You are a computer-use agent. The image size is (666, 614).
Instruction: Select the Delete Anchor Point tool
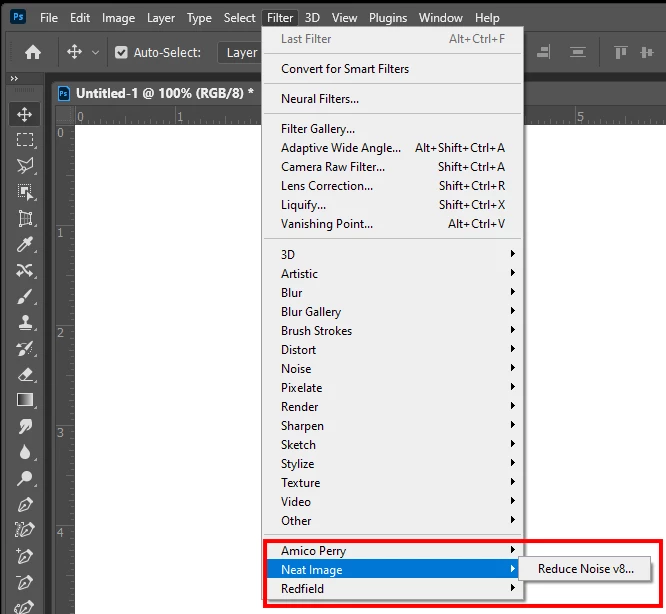pos(25,582)
